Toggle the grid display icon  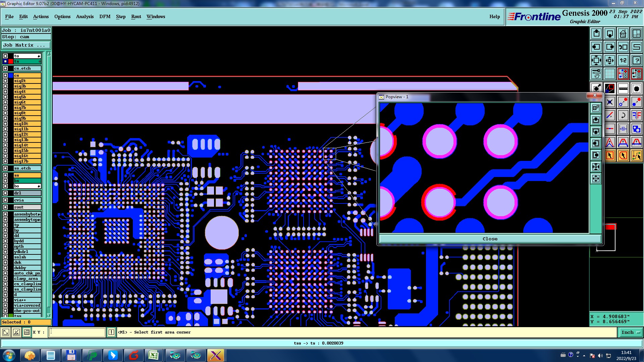click(x=609, y=74)
